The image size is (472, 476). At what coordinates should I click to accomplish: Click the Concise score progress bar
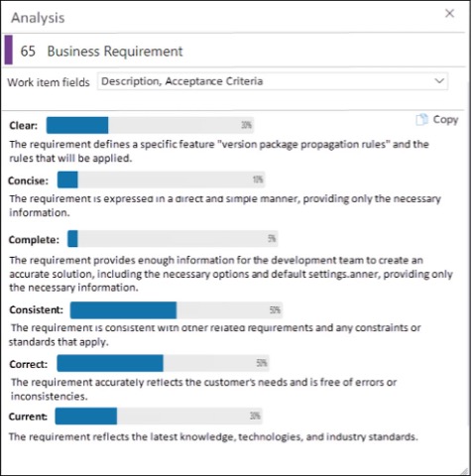click(161, 179)
